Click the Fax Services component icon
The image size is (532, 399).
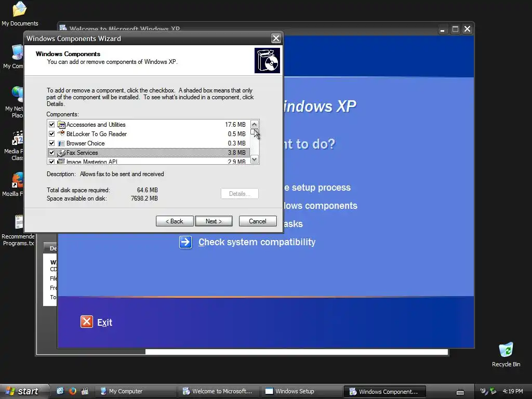point(61,153)
